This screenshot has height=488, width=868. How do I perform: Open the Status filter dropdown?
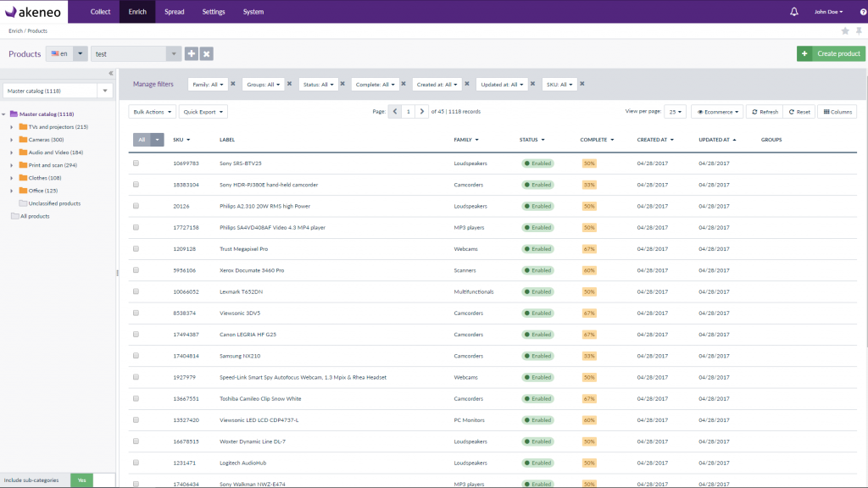[x=319, y=85]
